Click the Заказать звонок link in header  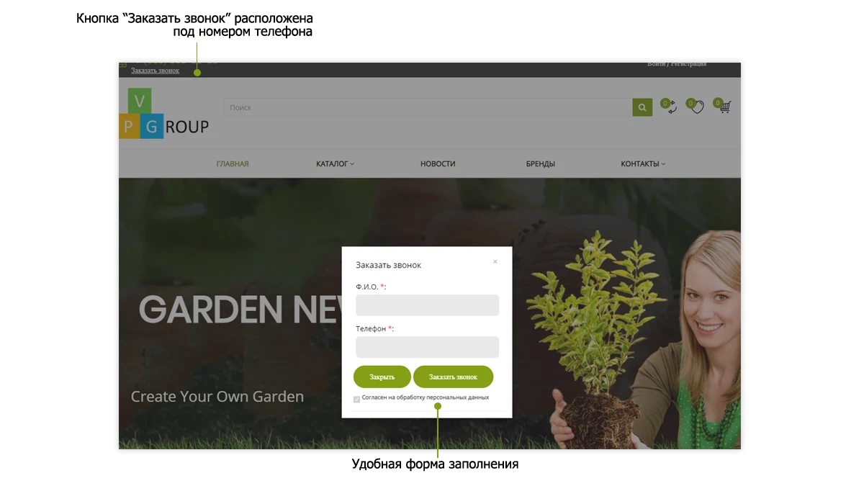[x=155, y=71]
